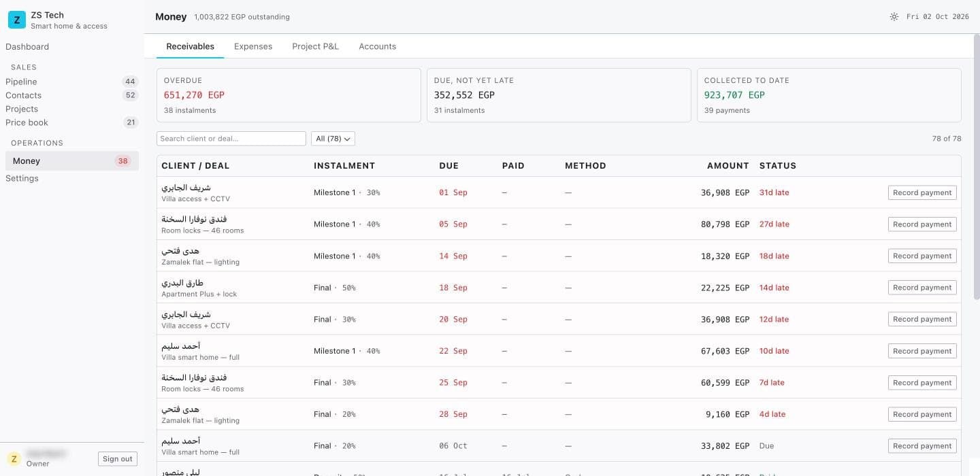Click the Due, not yet late summary card
980x476 pixels.
[559, 95]
